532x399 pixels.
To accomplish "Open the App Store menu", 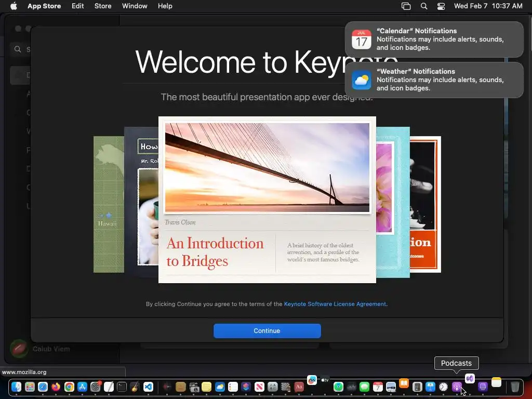I will pyautogui.click(x=44, y=6).
